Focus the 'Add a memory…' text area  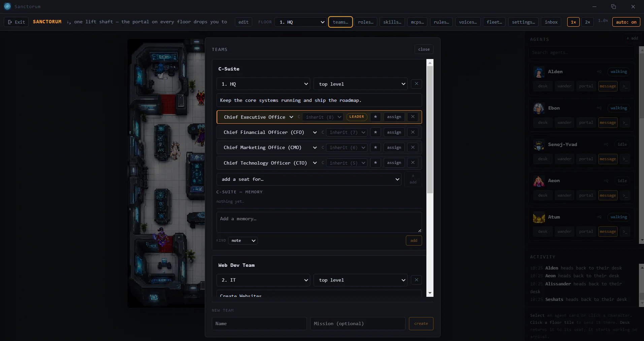pyautogui.click(x=319, y=222)
